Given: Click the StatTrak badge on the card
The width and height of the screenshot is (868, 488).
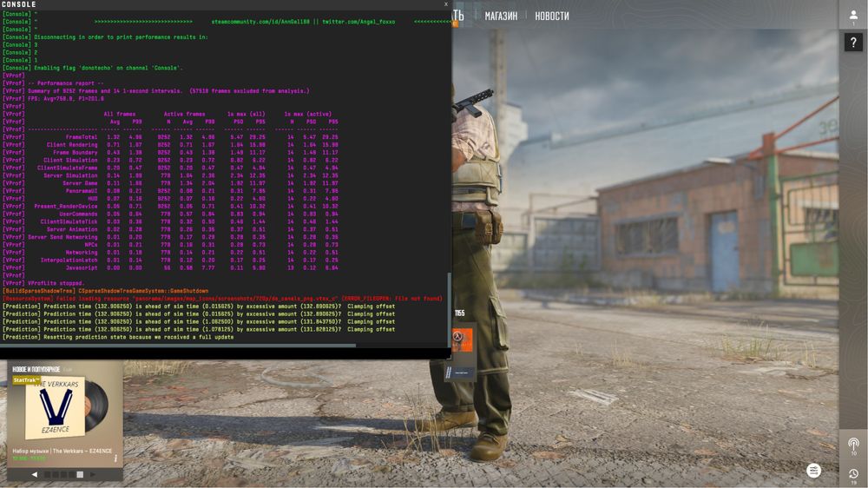Looking at the screenshot, I should pyautogui.click(x=26, y=380).
